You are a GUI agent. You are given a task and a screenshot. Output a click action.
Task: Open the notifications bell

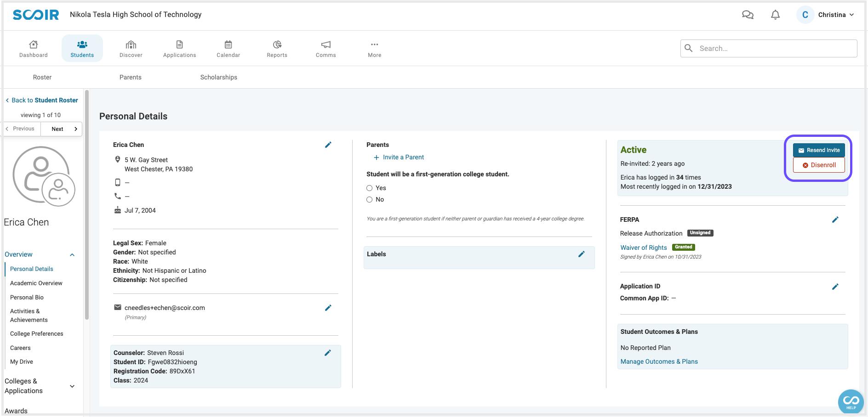click(775, 15)
